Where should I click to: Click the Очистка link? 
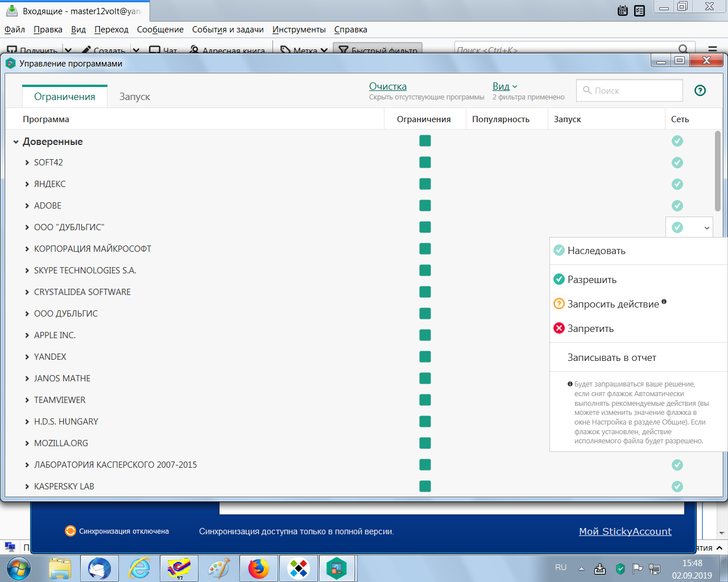pyautogui.click(x=388, y=86)
